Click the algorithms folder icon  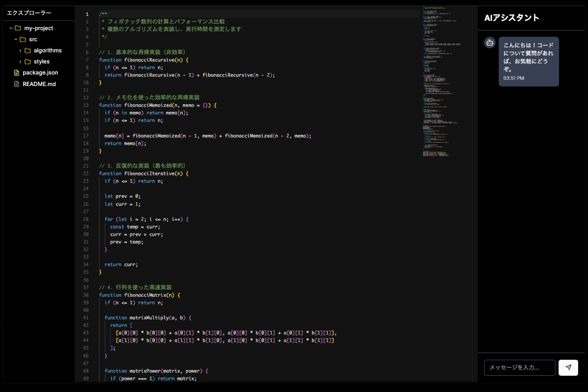pyautogui.click(x=28, y=51)
